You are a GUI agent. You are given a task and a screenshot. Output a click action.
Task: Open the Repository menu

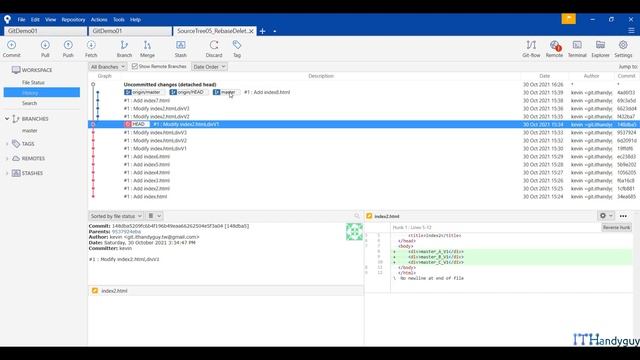coord(73,20)
